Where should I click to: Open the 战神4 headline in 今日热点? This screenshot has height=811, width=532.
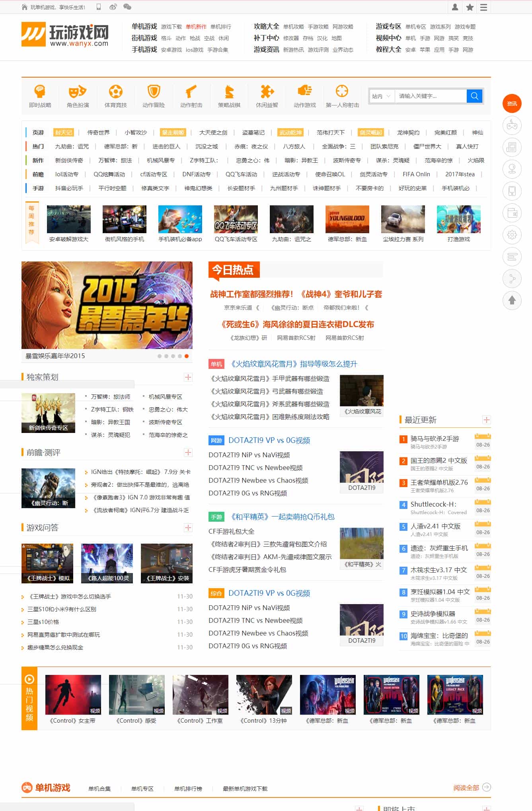click(x=296, y=294)
